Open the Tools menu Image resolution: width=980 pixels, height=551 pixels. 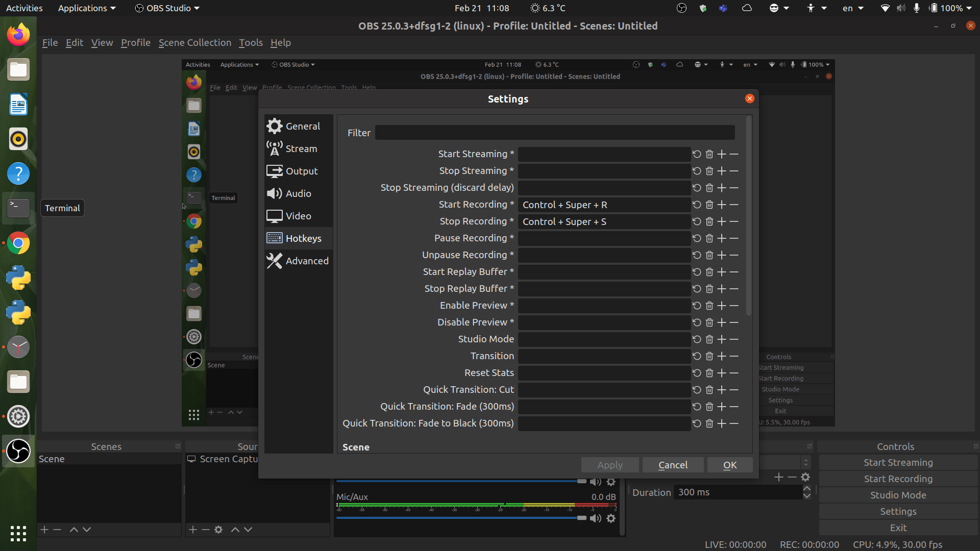coord(251,43)
